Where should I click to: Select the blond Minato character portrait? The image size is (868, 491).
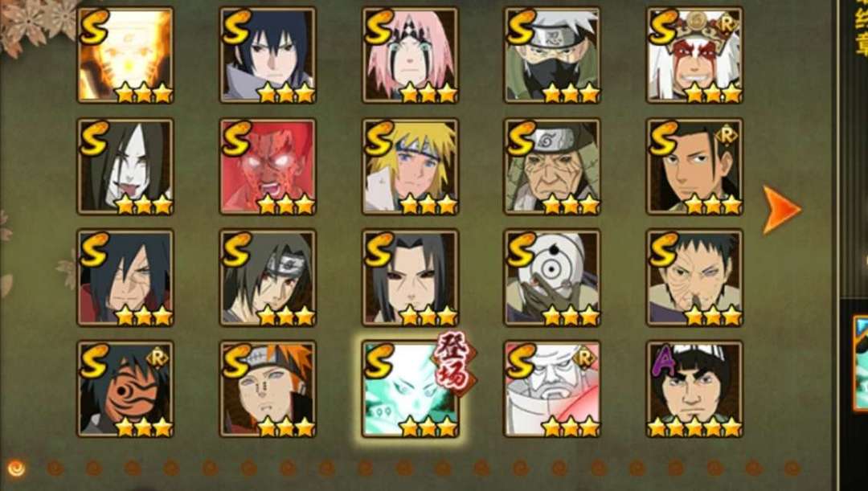point(410,166)
